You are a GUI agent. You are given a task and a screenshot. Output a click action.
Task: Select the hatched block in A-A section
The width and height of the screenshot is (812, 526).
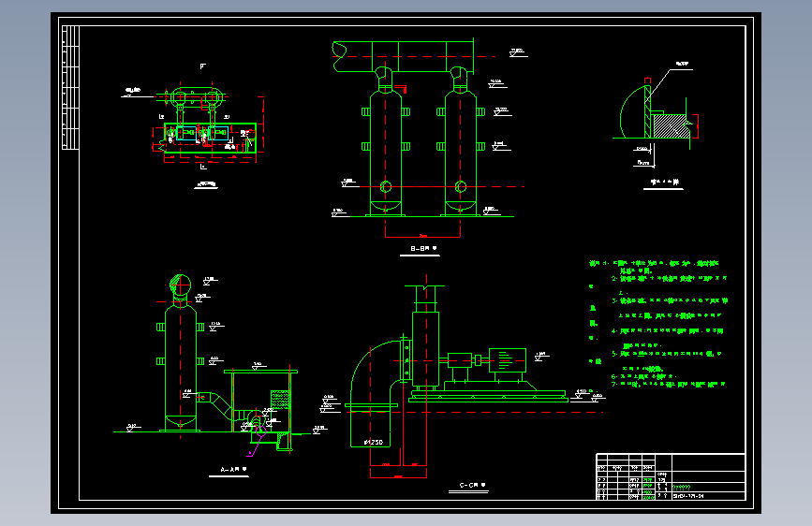(280, 400)
